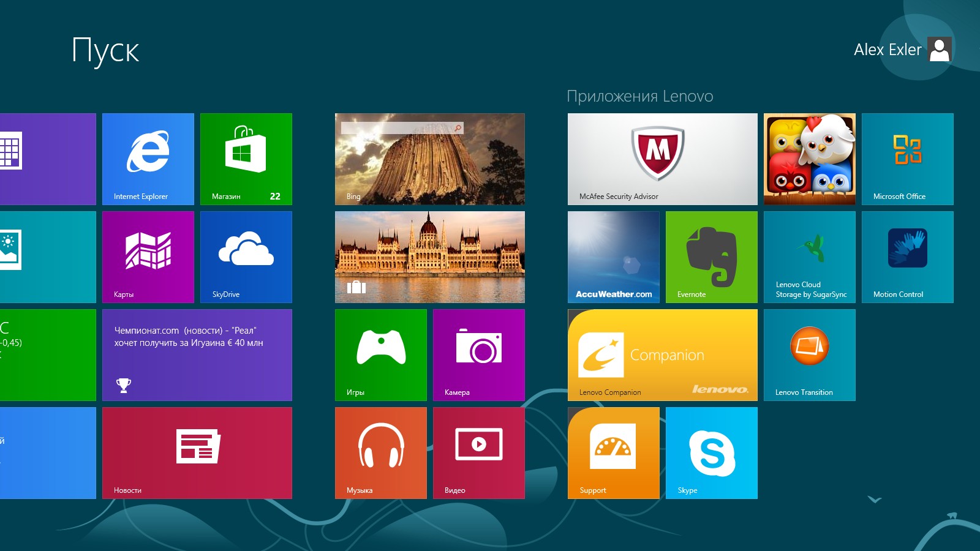Open the Музыка music tile
The height and width of the screenshot is (551, 980).
point(381,453)
